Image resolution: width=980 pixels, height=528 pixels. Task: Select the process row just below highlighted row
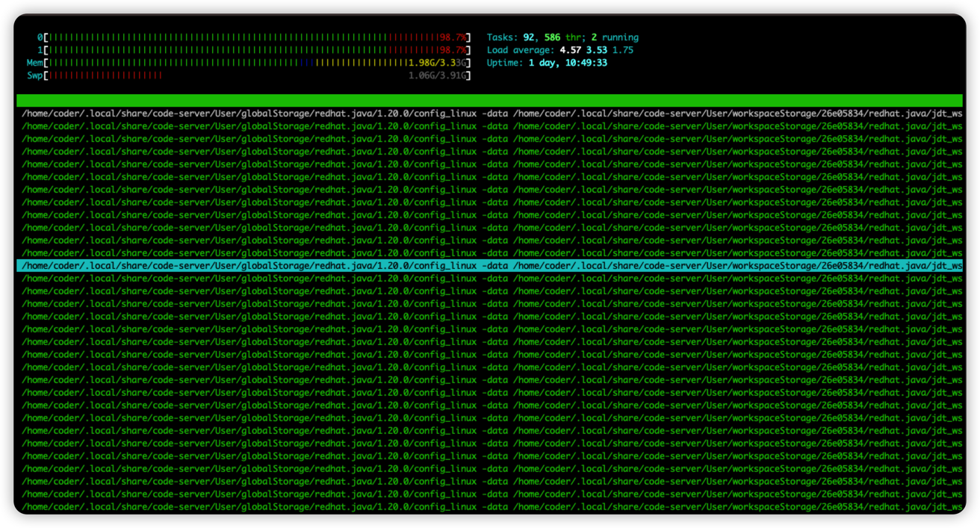pos(490,279)
